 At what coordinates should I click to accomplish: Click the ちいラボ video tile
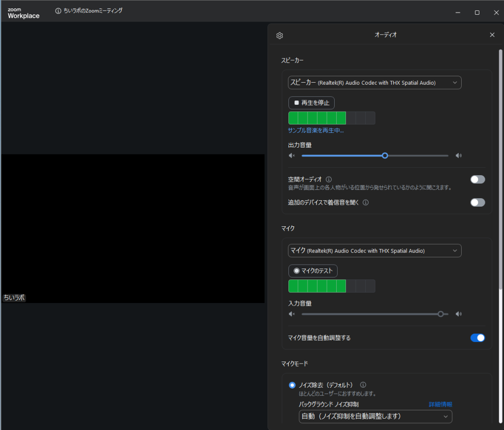point(133,228)
